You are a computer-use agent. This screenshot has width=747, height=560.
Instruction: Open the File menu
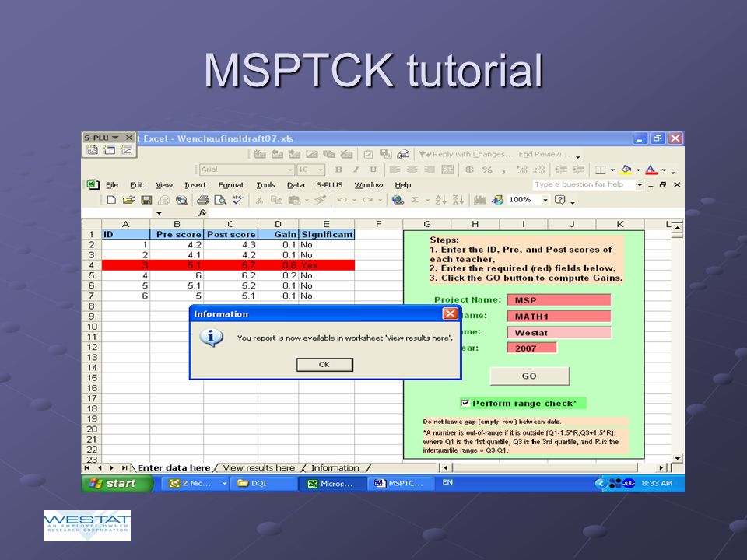coord(112,185)
